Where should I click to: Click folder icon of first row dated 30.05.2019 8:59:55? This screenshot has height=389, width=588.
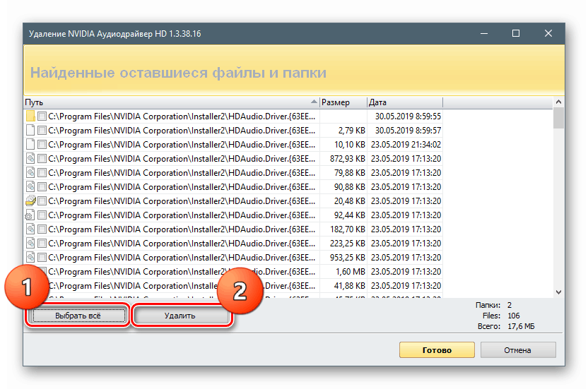pyautogui.click(x=30, y=116)
